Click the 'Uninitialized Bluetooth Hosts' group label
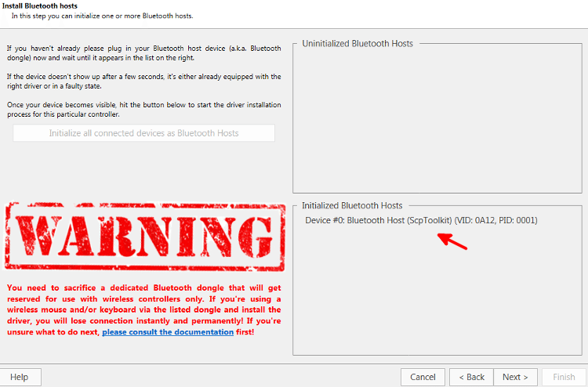This screenshot has height=387, width=588. (x=358, y=43)
